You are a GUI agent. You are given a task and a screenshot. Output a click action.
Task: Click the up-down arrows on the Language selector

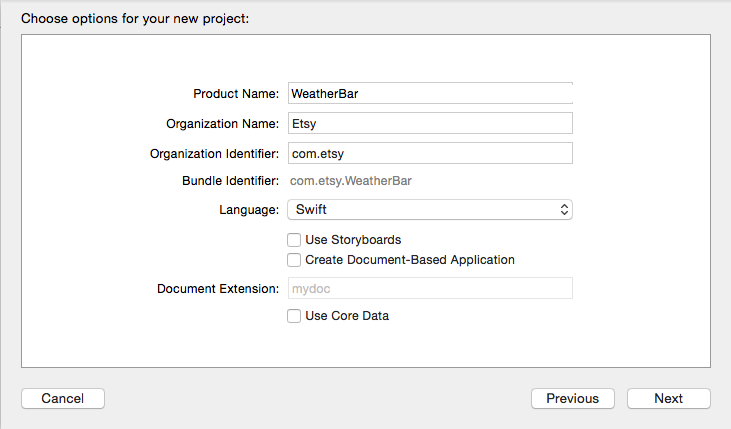(564, 210)
